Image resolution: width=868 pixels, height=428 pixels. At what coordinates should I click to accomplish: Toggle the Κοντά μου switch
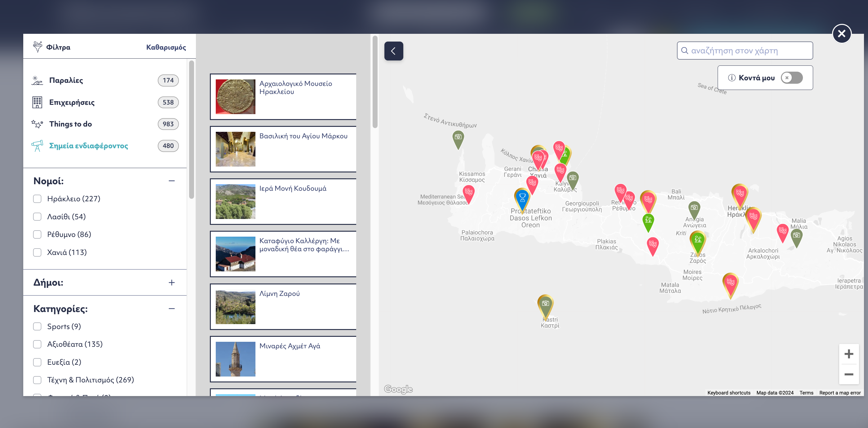[x=791, y=78]
